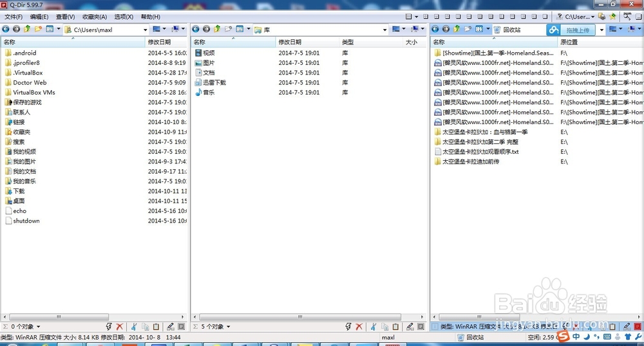This screenshot has width=644, height=346.
Task: Open the 5 个对象 status dropdown
Action: click(x=229, y=327)
